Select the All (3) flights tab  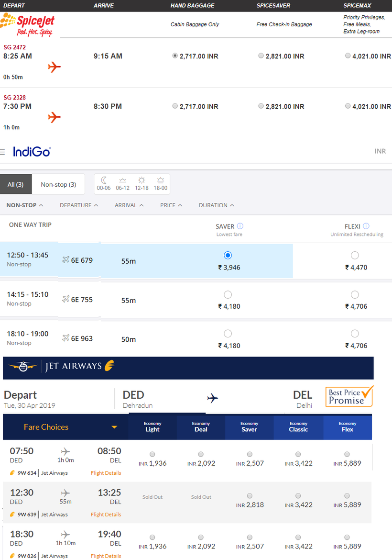tap(16, 184)
